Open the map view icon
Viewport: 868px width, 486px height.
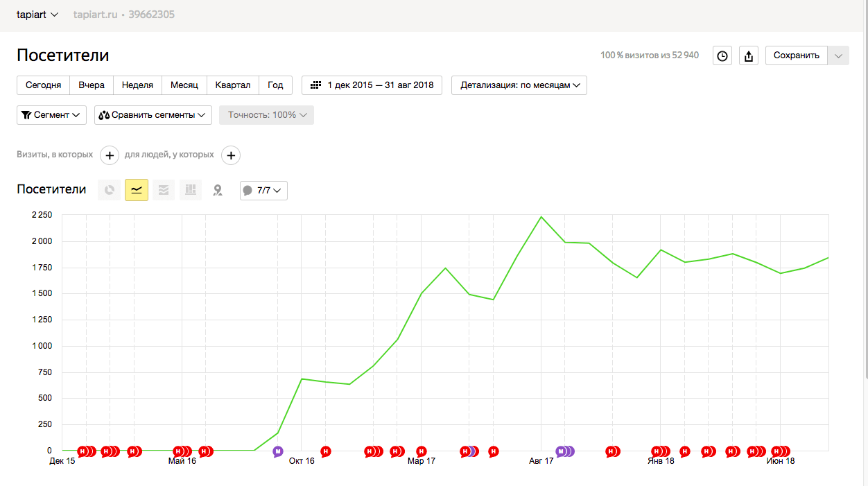coord(218,190)
